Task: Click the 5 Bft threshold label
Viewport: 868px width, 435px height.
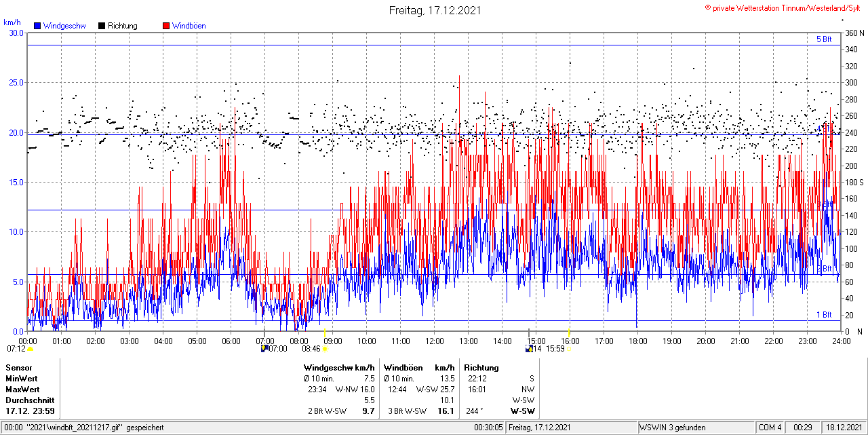Action: (824, 39)
